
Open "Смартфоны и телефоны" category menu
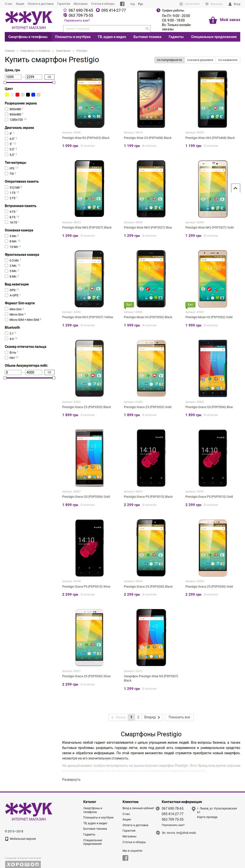click(28, 37)
